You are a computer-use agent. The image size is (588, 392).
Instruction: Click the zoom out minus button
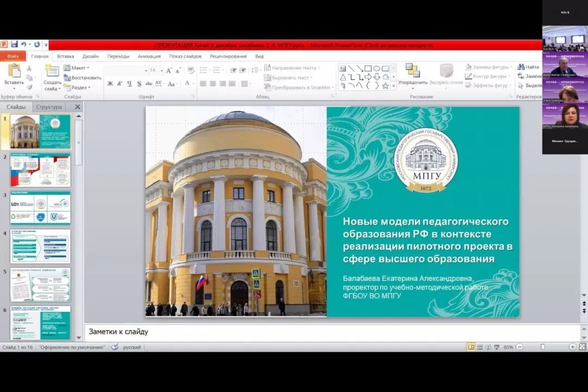pyautogui.click(x=520, y=347)
